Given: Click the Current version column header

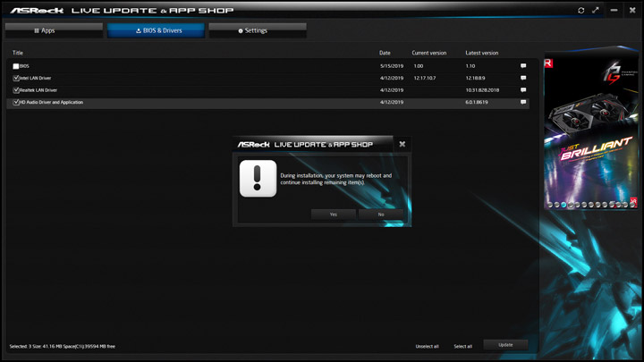Looking at the screenshot, I should pyautogui.click(x=429, y=53).
